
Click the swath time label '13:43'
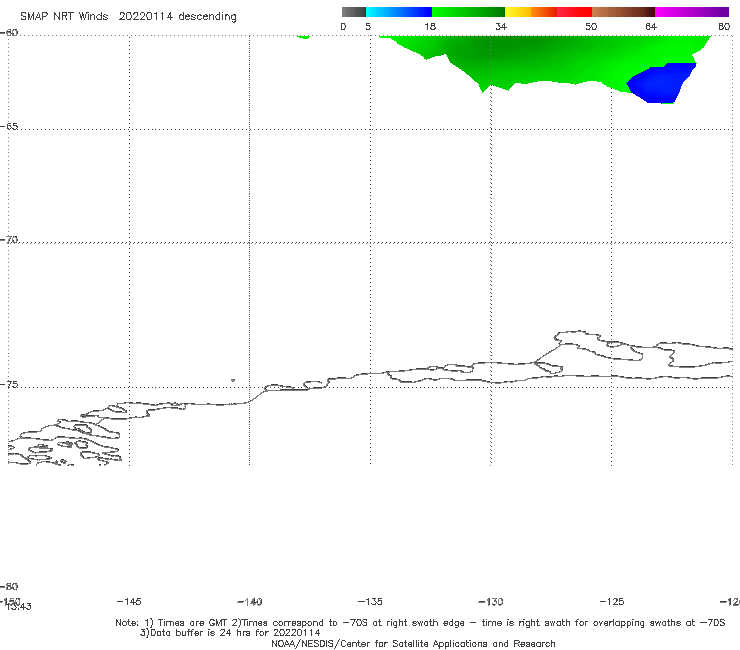(19, 607)
